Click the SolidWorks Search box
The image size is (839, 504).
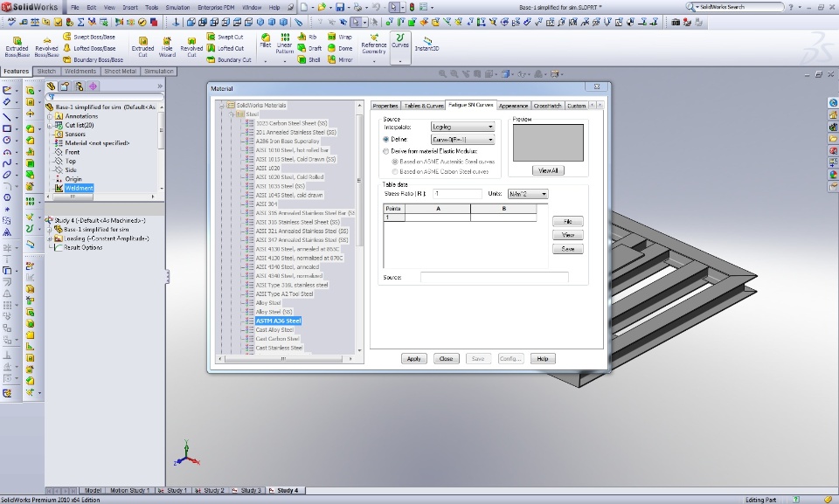[736, 7]
